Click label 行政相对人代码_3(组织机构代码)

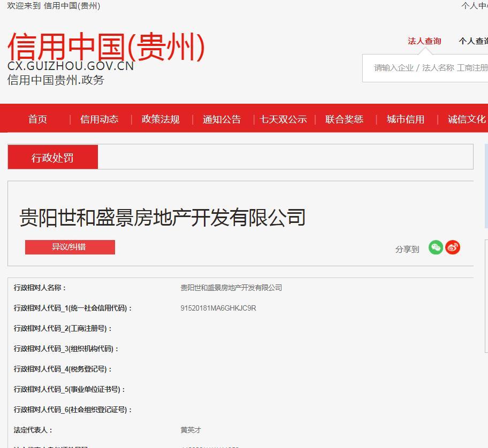(x=66, y=349)
